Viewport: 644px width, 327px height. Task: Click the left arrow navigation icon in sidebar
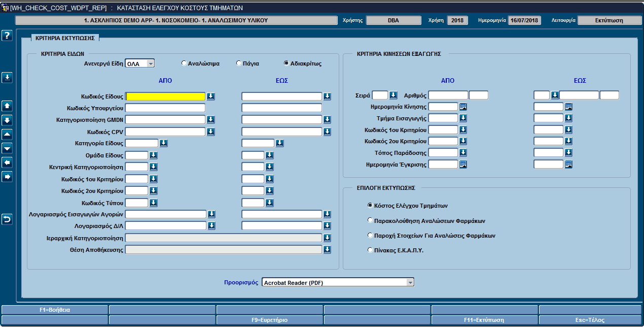click(7, 162)
